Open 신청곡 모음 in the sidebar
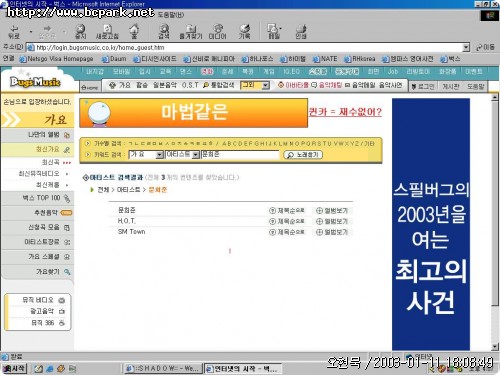This screenshot has height=375, width=500. click(x=37, y=227)
